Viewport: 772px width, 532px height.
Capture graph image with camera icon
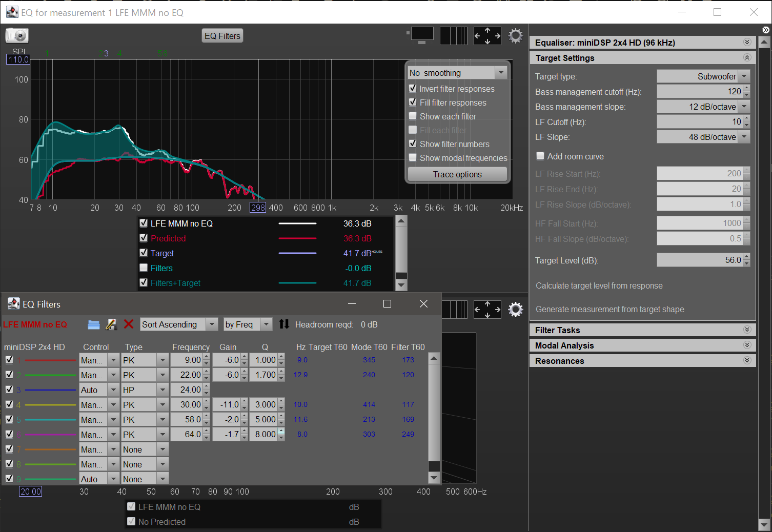(17, 35)
